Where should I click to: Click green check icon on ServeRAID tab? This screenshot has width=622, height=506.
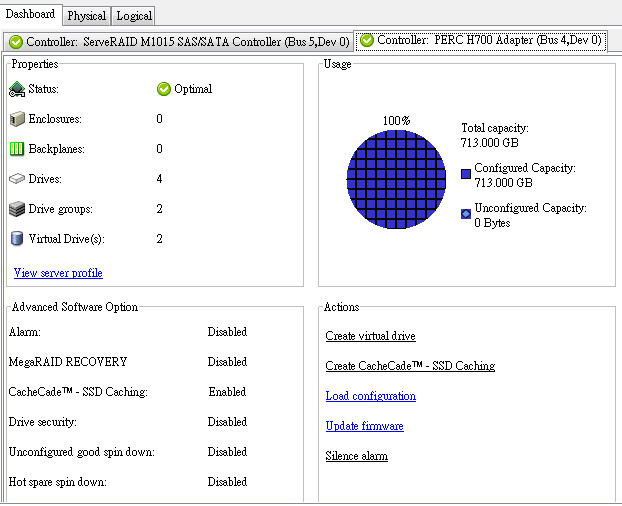click(16, 42)
